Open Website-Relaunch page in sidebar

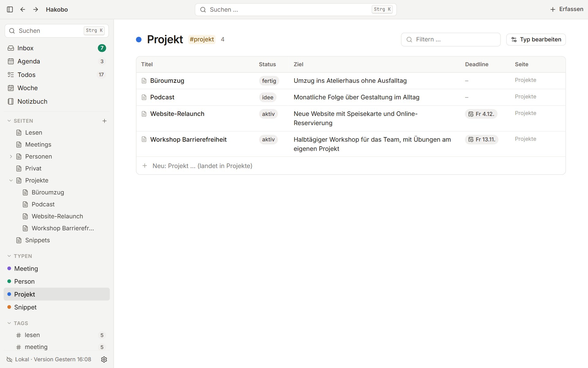point(57,216)
